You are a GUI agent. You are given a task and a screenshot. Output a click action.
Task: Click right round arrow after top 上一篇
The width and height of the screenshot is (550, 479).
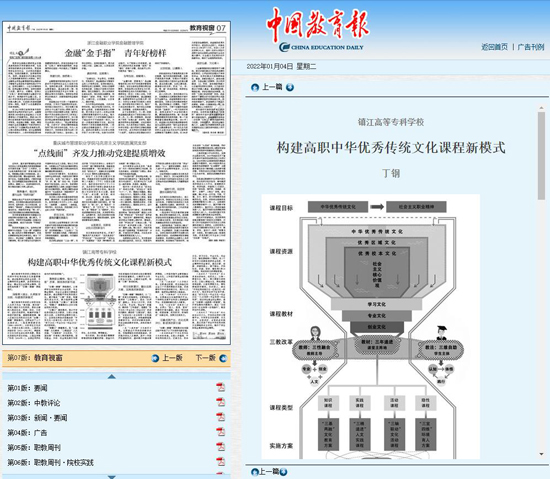tap(290, 87)
